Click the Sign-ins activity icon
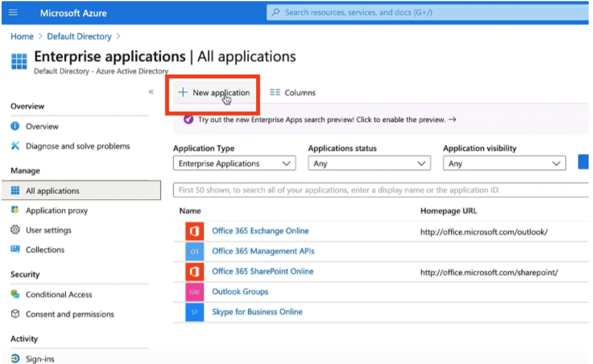 click(15, 358)
